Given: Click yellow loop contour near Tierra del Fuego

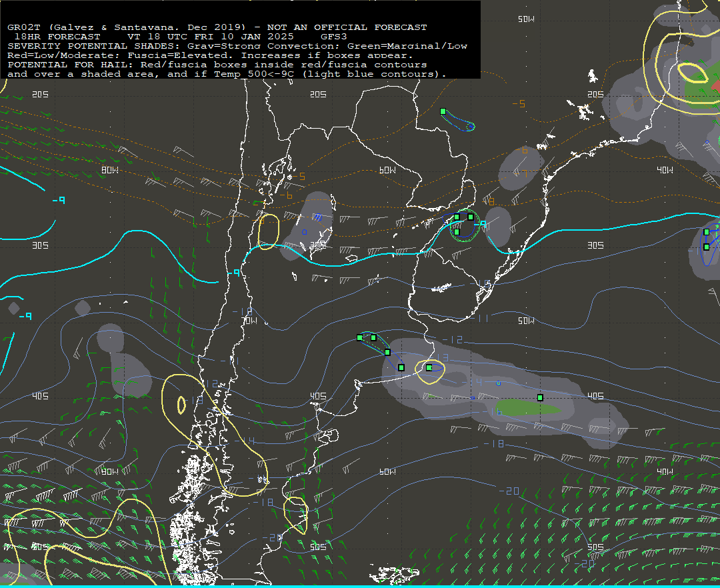Looking at the screenshot, I should (296, 515).
